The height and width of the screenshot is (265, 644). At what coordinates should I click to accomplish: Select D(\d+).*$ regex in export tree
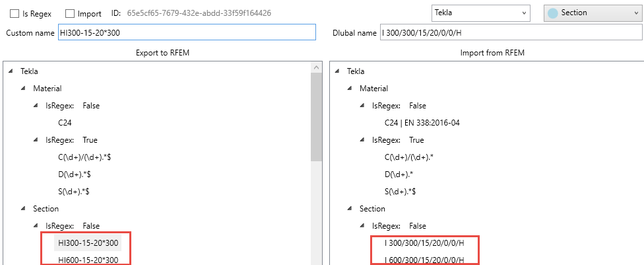click(74, 174)
